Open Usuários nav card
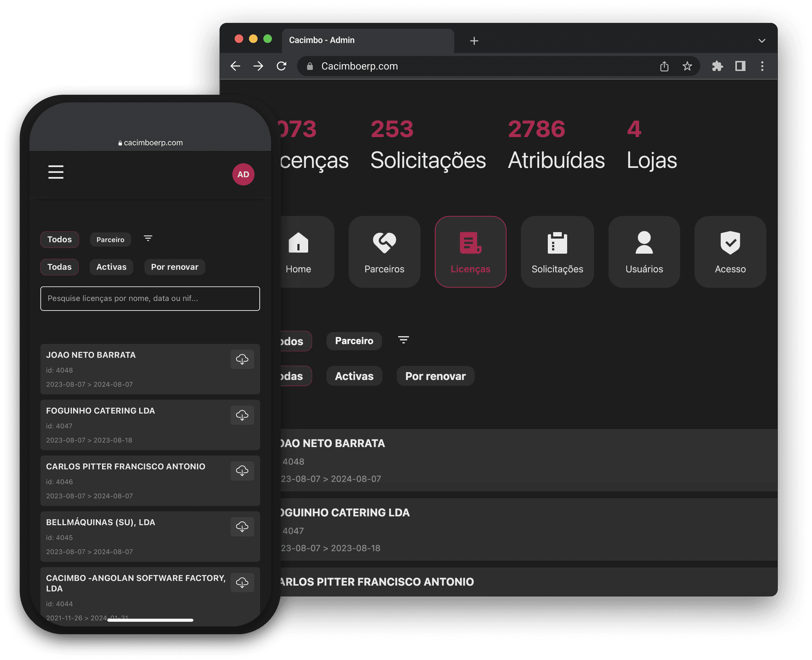812x660 pixels. (644, 252)
